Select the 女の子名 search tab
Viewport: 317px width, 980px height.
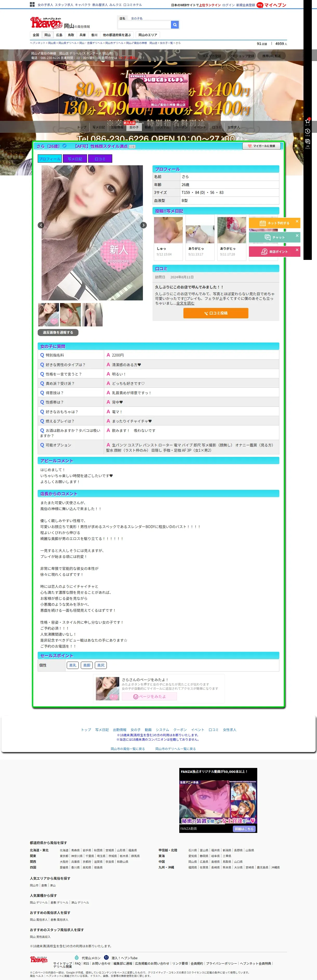(137, 18)
